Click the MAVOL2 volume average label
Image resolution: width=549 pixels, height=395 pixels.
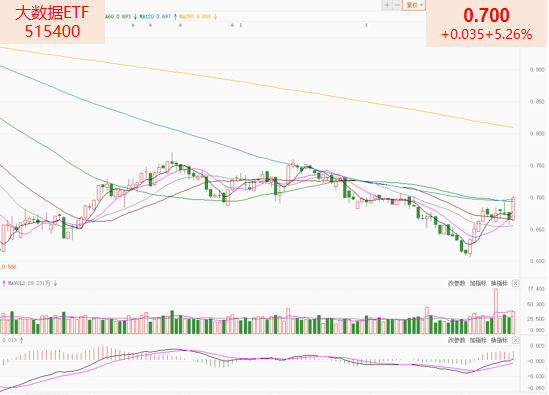(x=30, y=283)
